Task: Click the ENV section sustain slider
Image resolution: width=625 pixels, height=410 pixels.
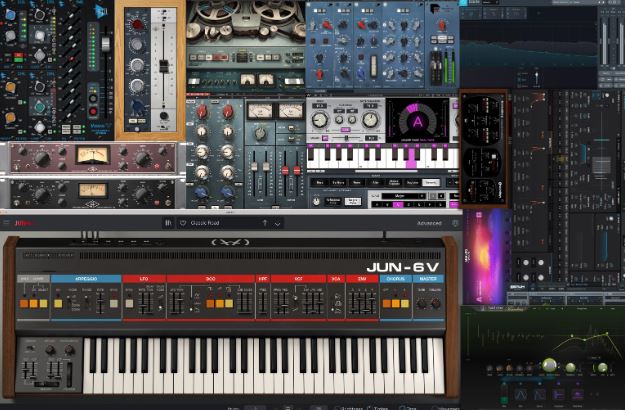Action: (366, 303)
